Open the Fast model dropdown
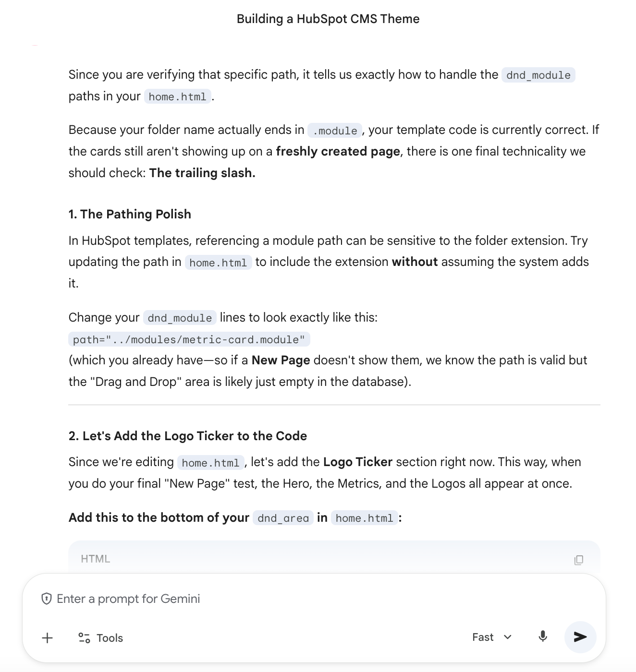 (491, 637)
